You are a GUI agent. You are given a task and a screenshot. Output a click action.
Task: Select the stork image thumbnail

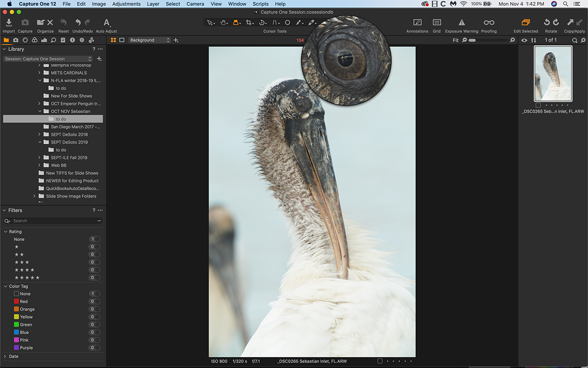553,74
